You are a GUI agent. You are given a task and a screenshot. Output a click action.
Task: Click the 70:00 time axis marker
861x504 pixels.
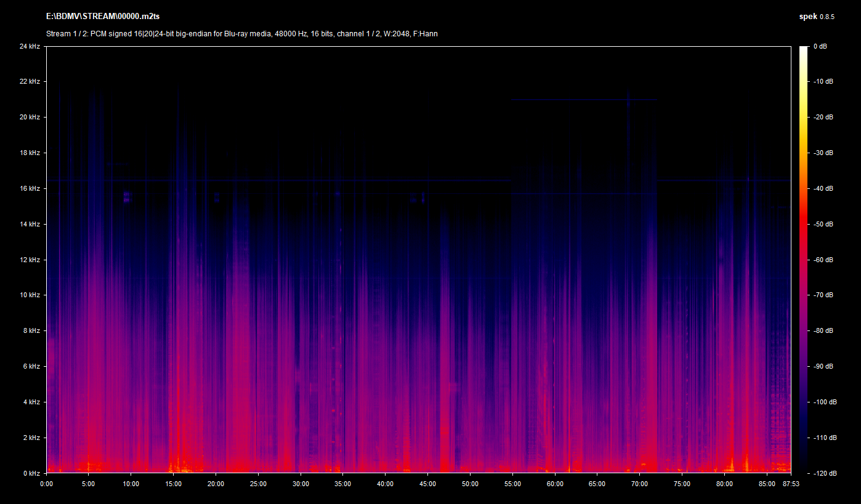[639, 484]
